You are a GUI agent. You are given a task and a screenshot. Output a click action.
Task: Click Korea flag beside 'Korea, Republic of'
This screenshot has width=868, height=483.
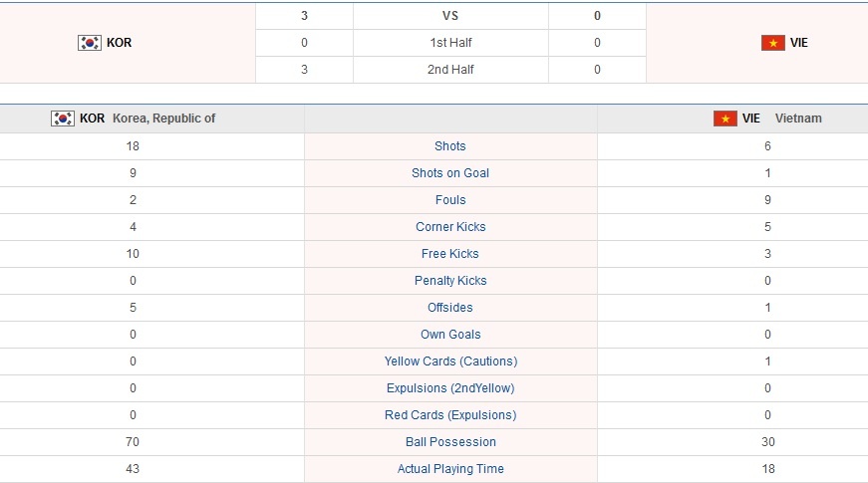63,119
